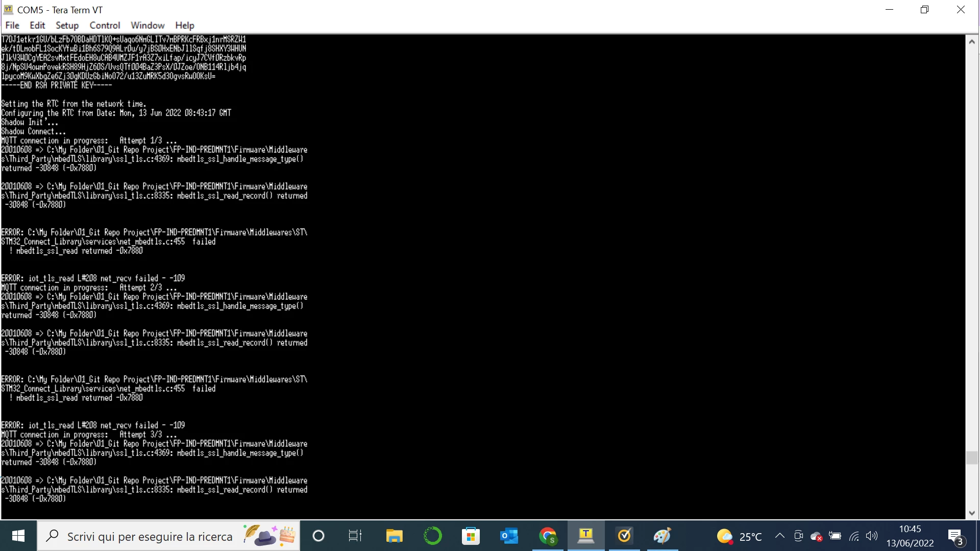Click the Tera Term taskbar icon
The width and height of the screenshot is (980, 551).
[586, 536]
